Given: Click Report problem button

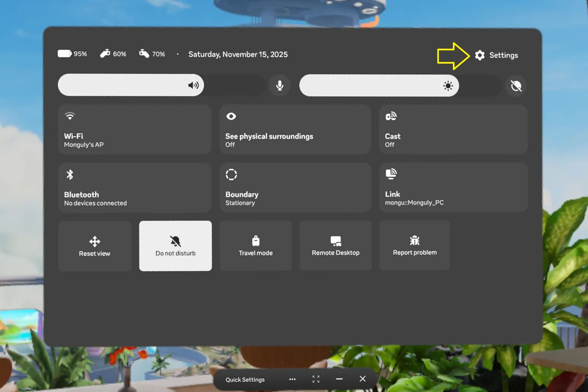Looking at the screenshot, I should [415, 245].
